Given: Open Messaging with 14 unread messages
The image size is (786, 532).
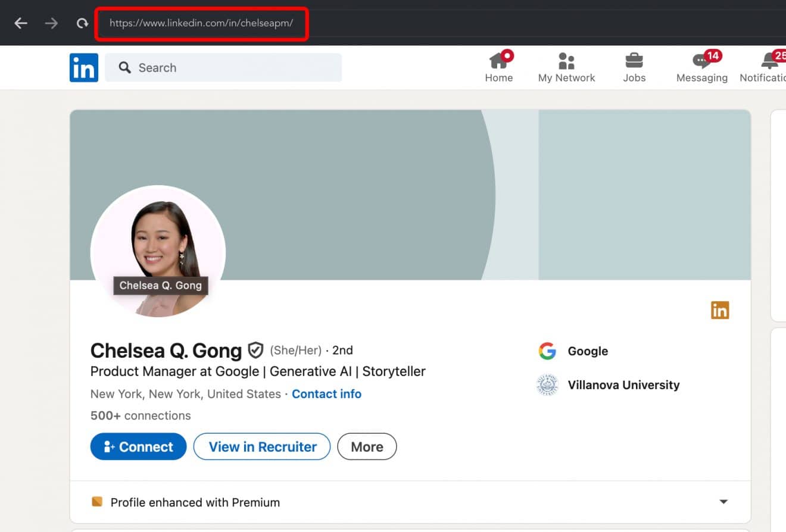Looking at the screenshot, I should (x=701, y=65).
